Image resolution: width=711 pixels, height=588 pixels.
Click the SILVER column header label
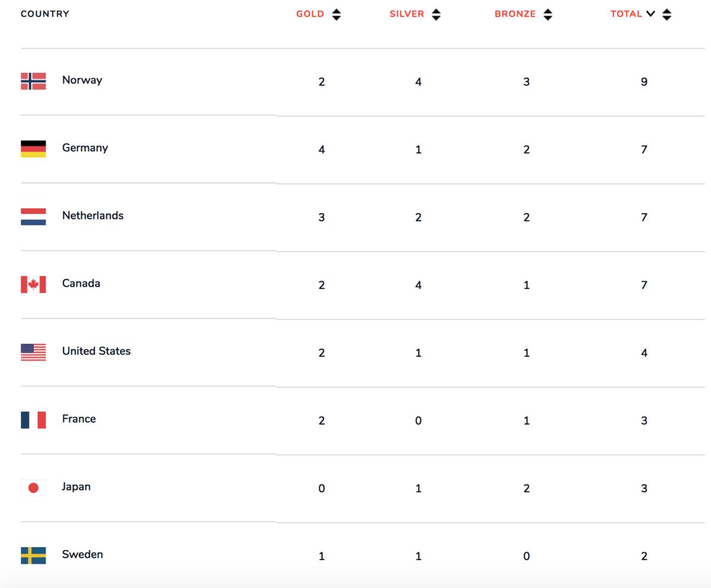coord(406,14)
